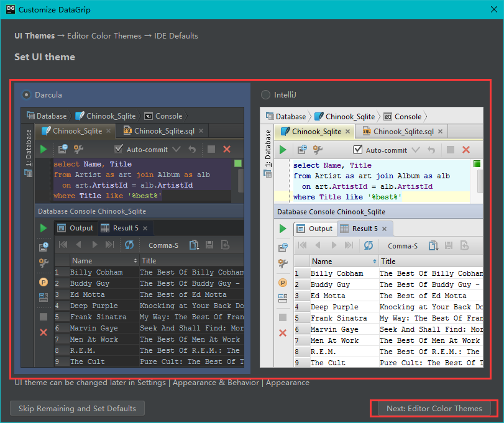
Task: Click the orange P icon in Darcula console sidebar
Action: tap(44, 283)
